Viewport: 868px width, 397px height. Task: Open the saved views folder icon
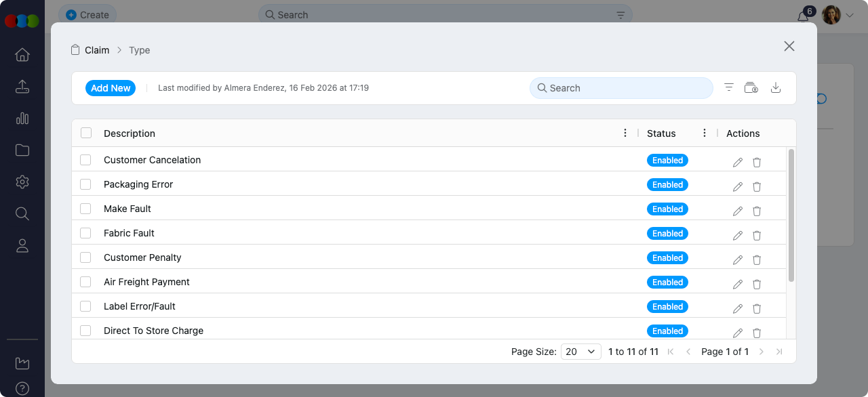751,88
